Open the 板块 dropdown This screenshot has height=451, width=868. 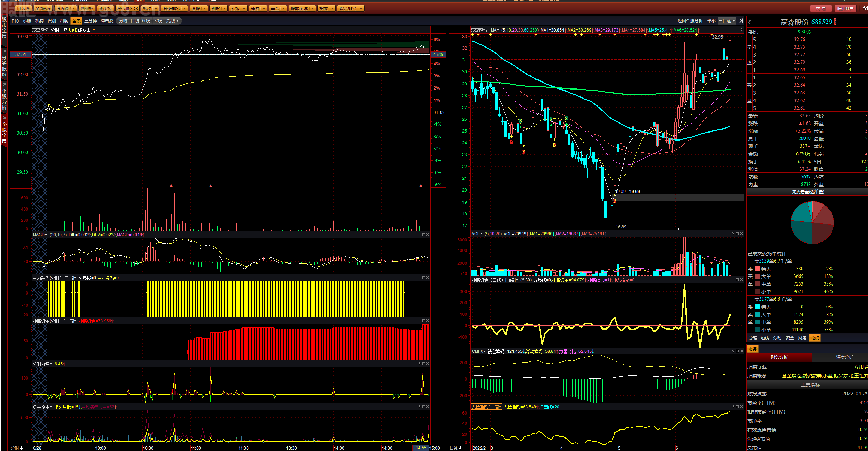click(150, 8)
